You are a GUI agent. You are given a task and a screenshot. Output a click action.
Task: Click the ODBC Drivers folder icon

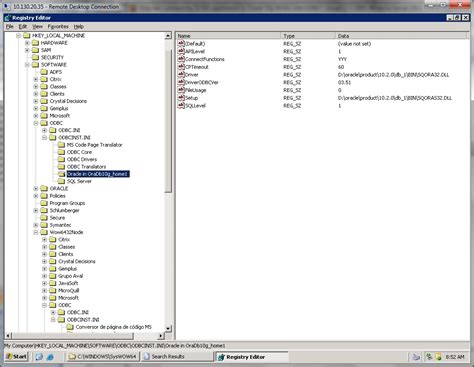61,159
